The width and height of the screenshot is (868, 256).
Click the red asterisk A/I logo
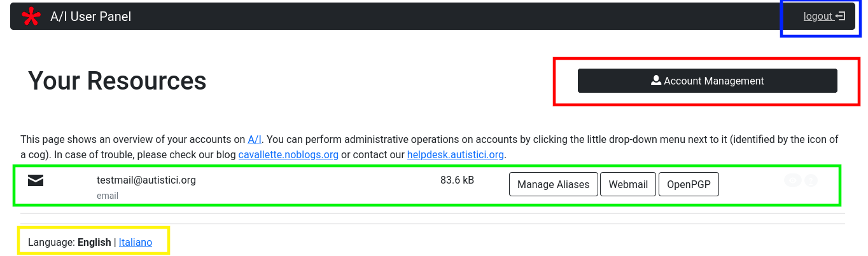pos(31,17)
